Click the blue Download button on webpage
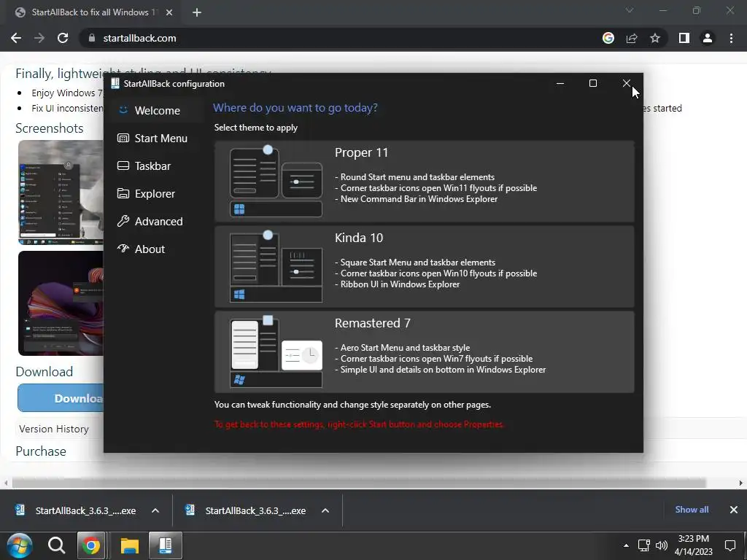Viewport: 747px width, 560px height. tap(61, 398)
